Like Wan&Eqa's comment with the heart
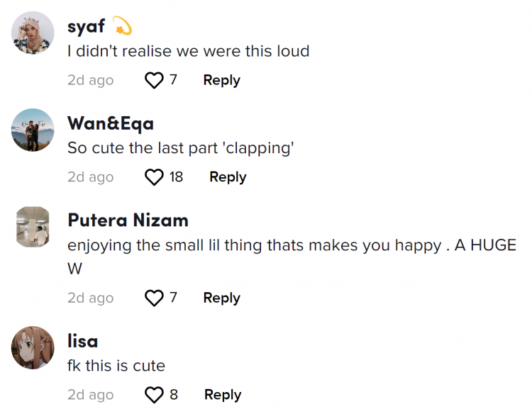 click(154, 177)
